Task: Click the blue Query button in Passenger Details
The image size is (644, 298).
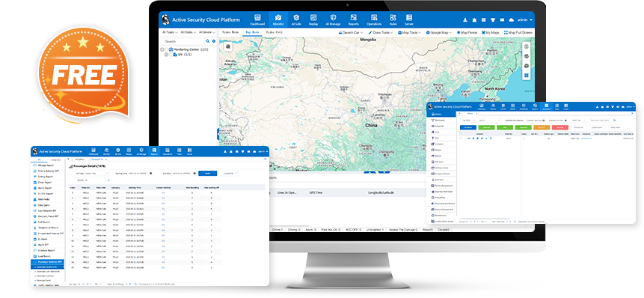Action: tap(207, 174)
